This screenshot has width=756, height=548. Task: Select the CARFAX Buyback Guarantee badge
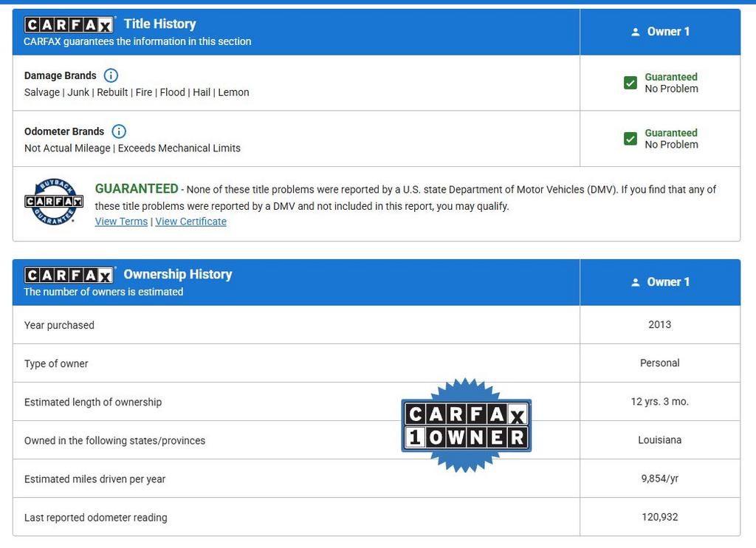pos(54,202)
